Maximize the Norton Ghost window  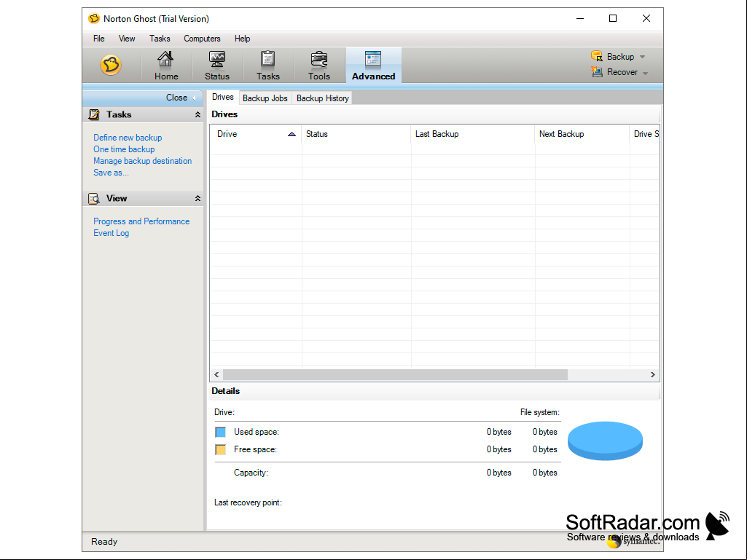pyautogui.click(x=613, y=19)
